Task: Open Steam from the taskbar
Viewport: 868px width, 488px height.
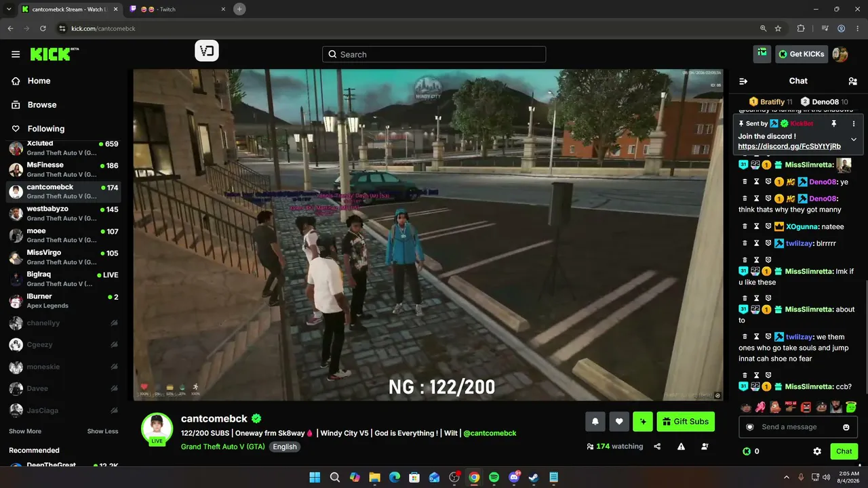Action: [x=534, y=477]
